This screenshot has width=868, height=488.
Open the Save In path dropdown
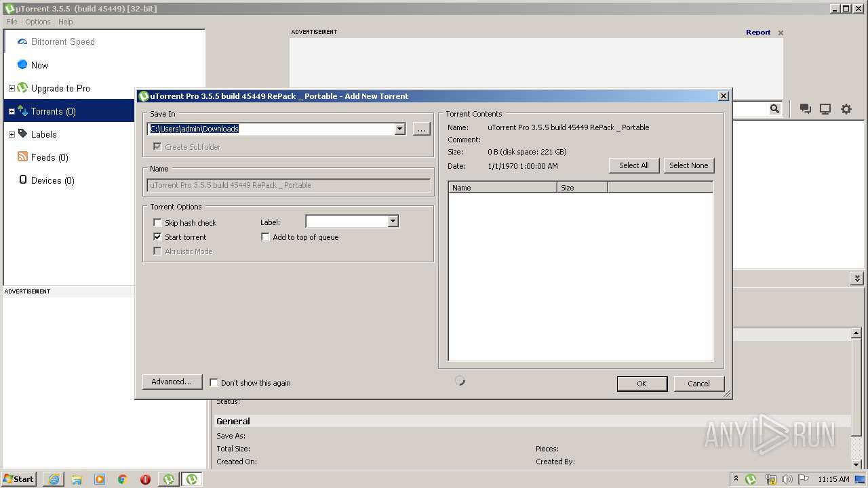(x=399, y=129)
